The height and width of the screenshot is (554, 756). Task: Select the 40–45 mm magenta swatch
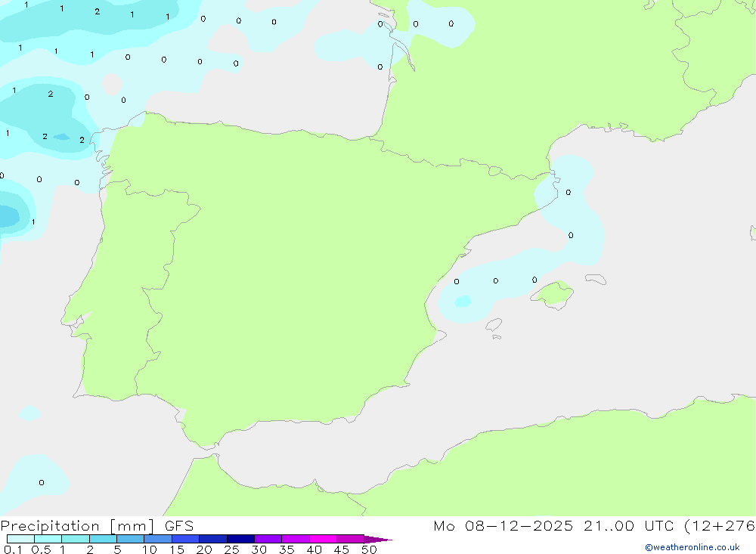coord(323,539)
